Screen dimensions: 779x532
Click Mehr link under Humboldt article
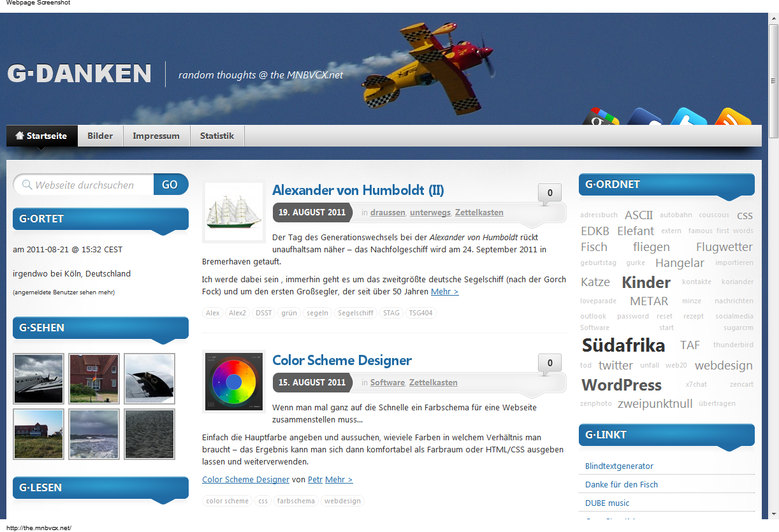point(444,291)
